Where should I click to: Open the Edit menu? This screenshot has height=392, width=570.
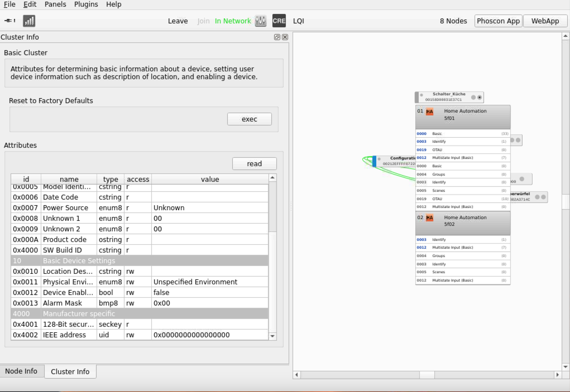coord(30,4)
